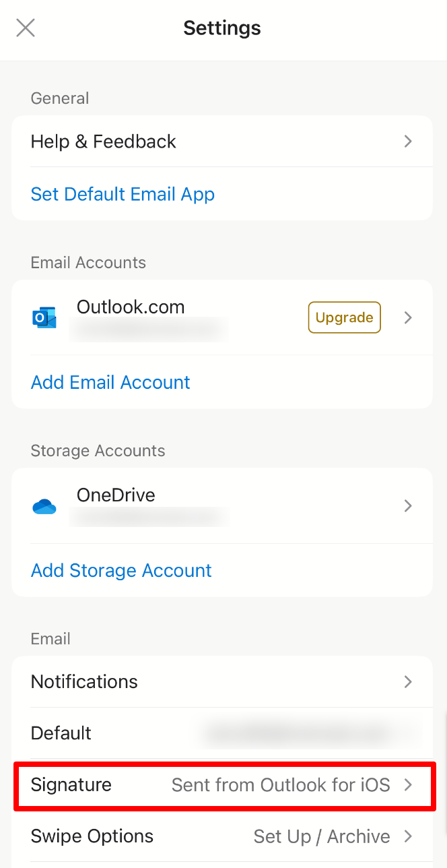Click the OneDrive cloud icon
The image size is (447, 868).
tap(44, 505)
